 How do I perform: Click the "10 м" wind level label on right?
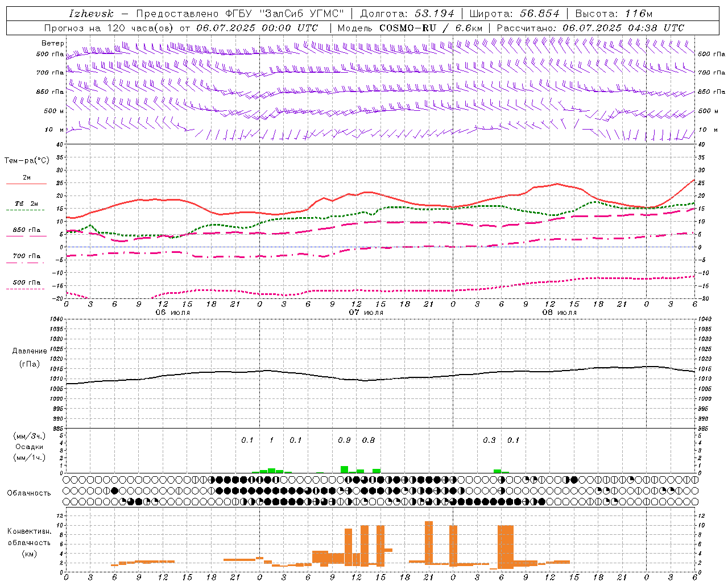coord(708,130)
